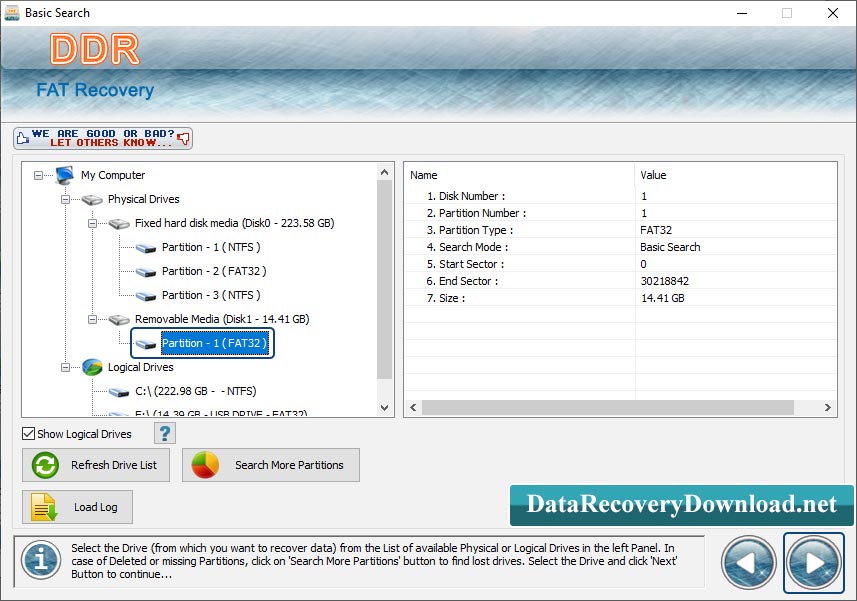The image size is (857, 601).
Task: Click the green refresh arrows icon
Action: coord(45,466)
